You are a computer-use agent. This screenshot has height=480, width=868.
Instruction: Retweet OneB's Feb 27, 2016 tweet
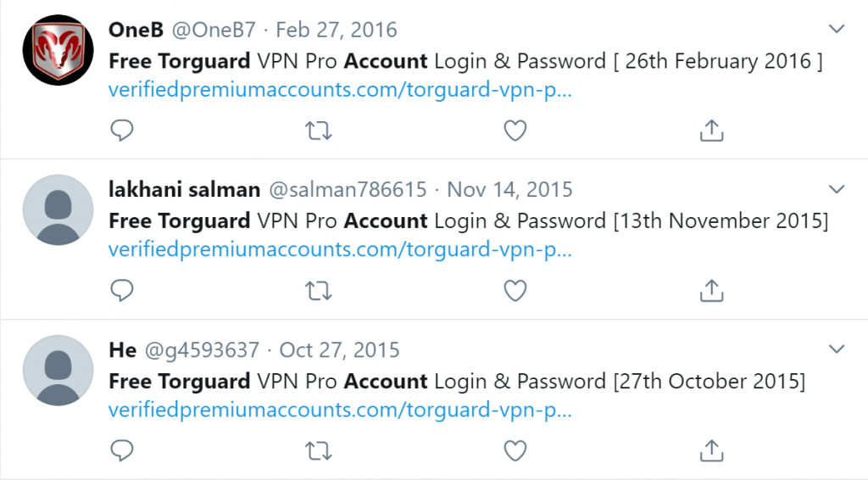(319, 131)
